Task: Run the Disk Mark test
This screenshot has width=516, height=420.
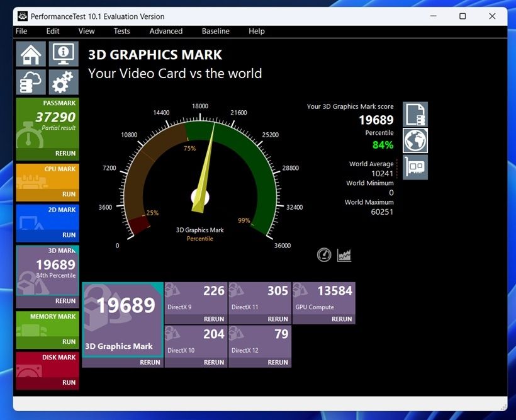Action: pos(69,383)
